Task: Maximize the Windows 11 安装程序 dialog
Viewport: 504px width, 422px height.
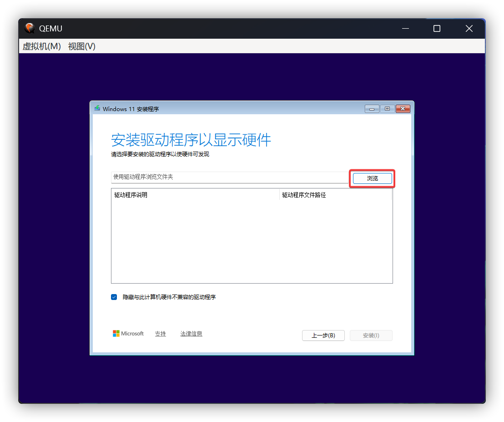Action: click(387, 109)
